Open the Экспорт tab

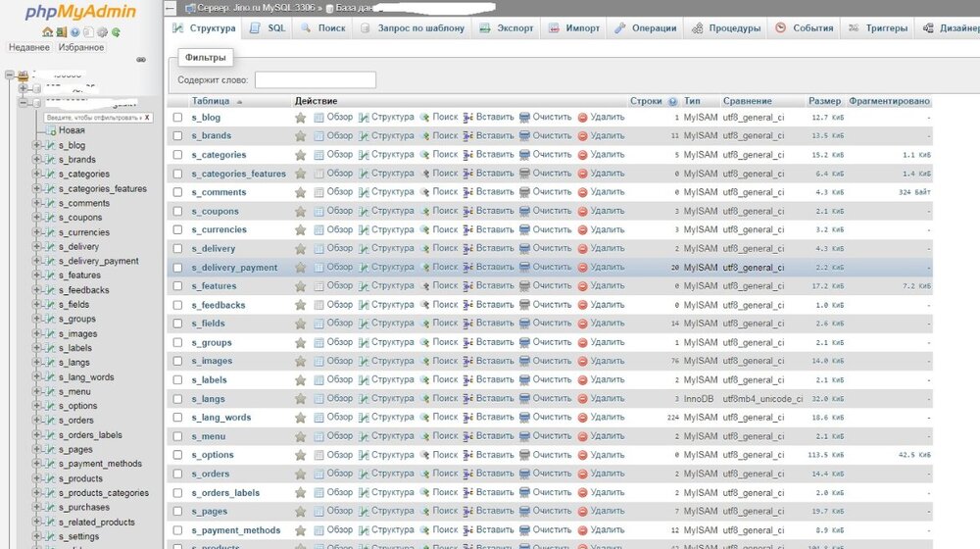[507, 28]
